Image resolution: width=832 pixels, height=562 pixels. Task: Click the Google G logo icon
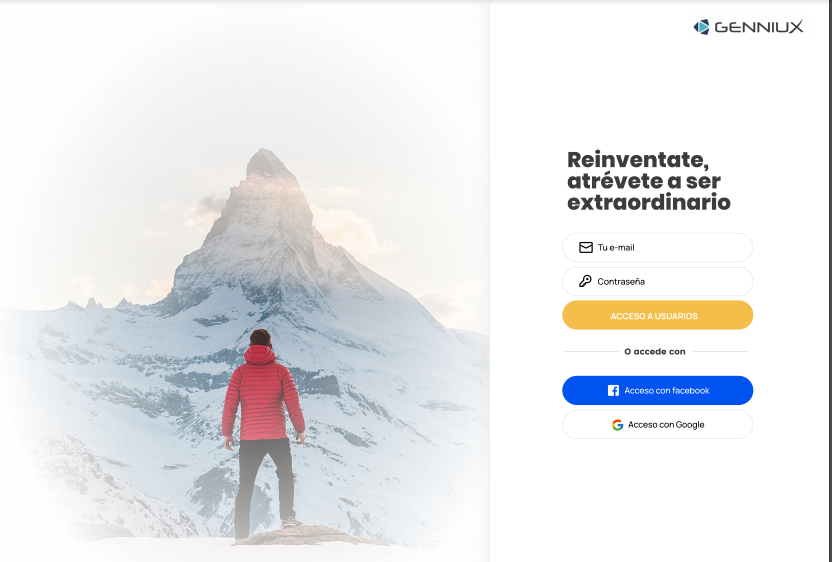[x=617, y=425]
